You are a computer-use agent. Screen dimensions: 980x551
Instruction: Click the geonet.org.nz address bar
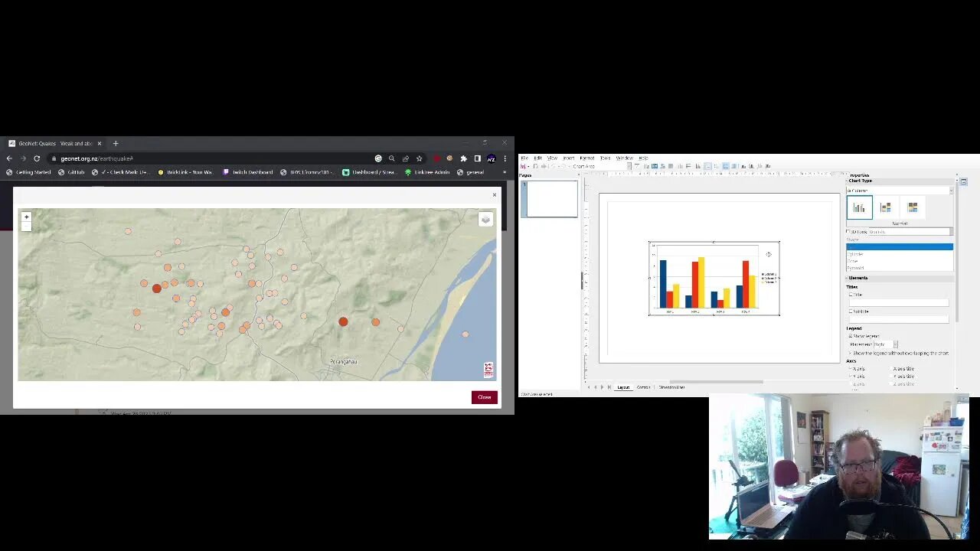207,158
